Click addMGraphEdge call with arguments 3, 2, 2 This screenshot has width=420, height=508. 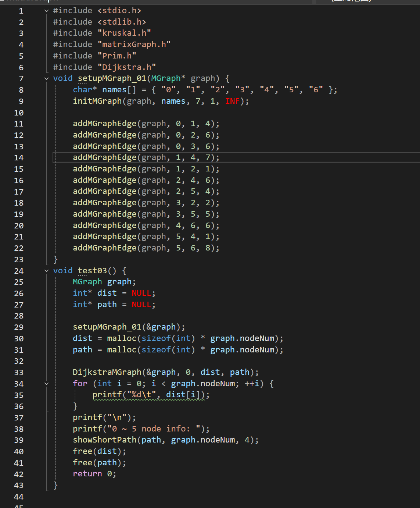[146, 203]
